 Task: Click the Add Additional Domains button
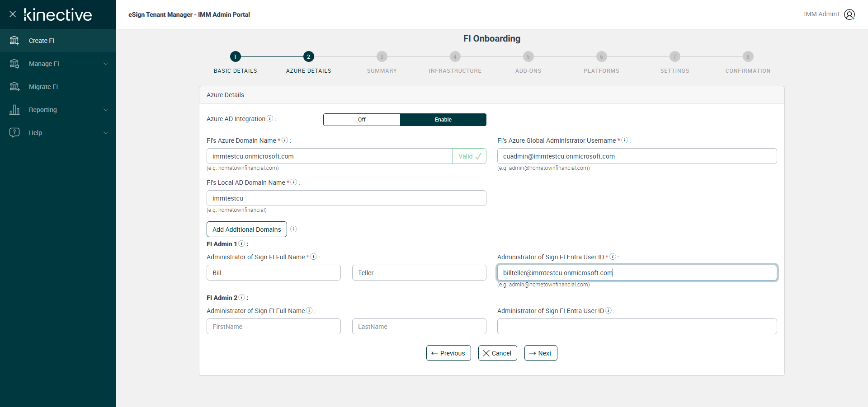247,229
